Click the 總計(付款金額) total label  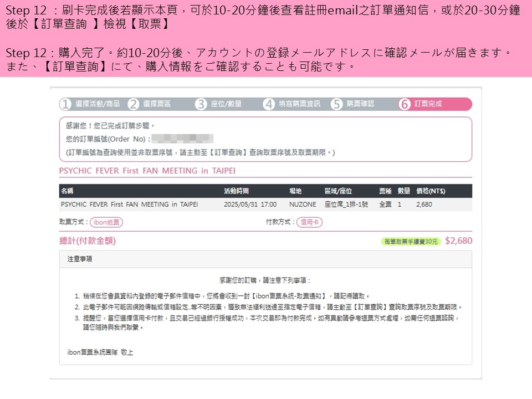coord(88,241)
